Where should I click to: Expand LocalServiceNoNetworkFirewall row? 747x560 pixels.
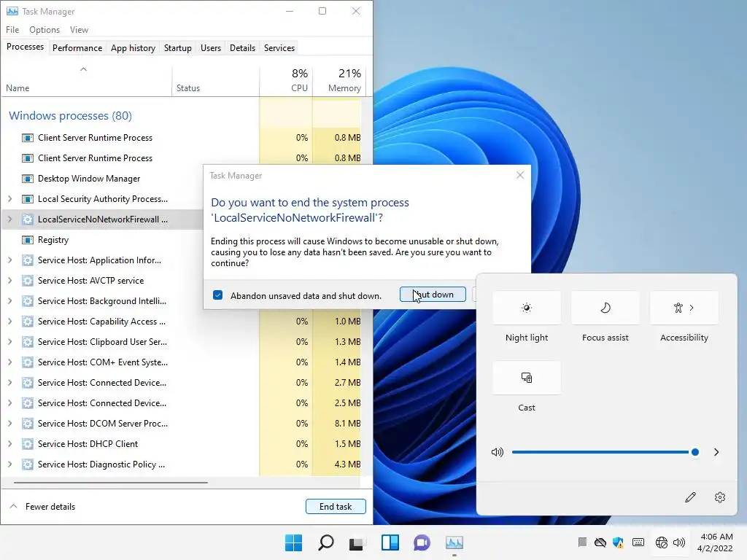pyautogui.click(x=10, y=219)
